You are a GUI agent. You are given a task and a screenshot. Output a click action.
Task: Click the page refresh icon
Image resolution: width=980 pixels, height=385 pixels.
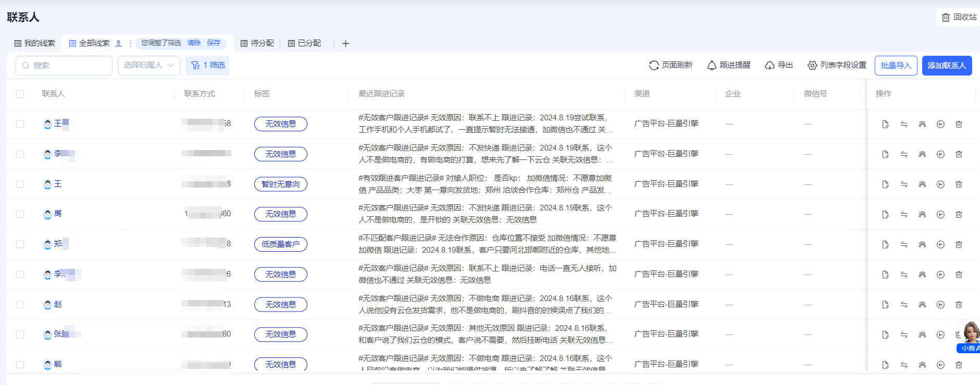pos(654,65)
